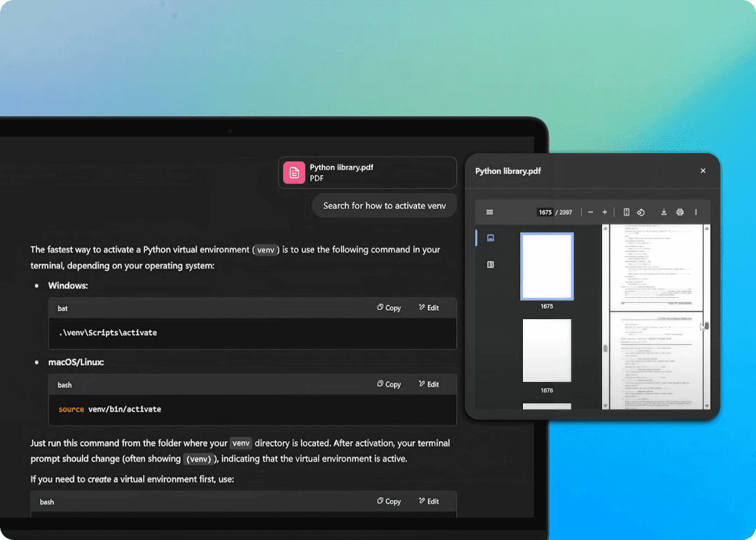Image resolution: width=756 pixels, height=540 pixels.
Task: Edit the Windows bat code block
Action: tap(429, 308)
